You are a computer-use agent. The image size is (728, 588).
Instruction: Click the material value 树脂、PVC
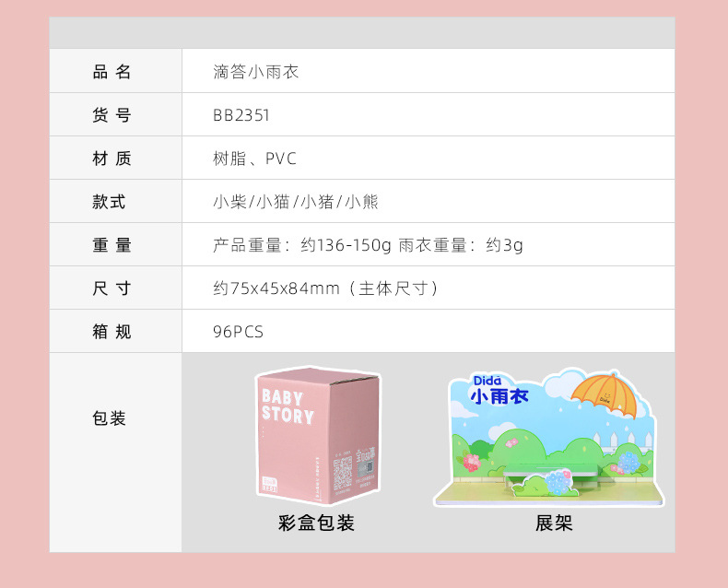[254, 159]
